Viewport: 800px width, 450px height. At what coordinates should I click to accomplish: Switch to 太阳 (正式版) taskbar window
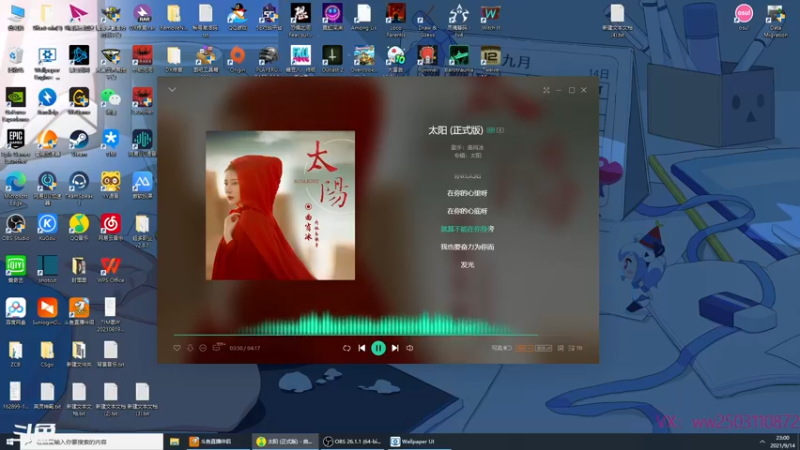tap(285, 441)
